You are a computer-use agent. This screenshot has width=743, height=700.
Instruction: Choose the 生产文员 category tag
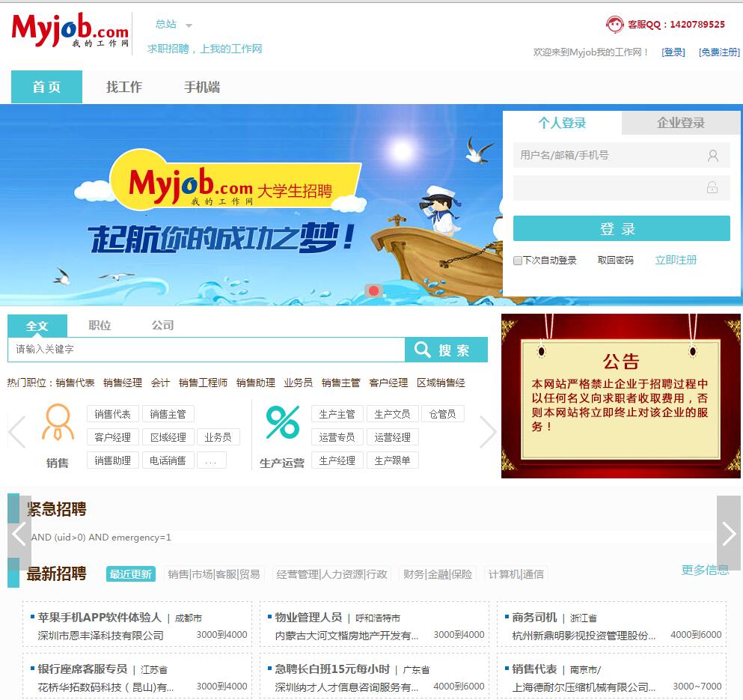coord(392,414)
